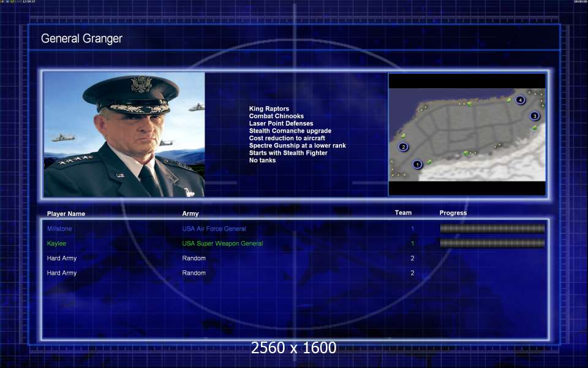Click the USA Air Force General army entry
The image size is (588, 368).
pyautogui.click(x=214, y=229)
